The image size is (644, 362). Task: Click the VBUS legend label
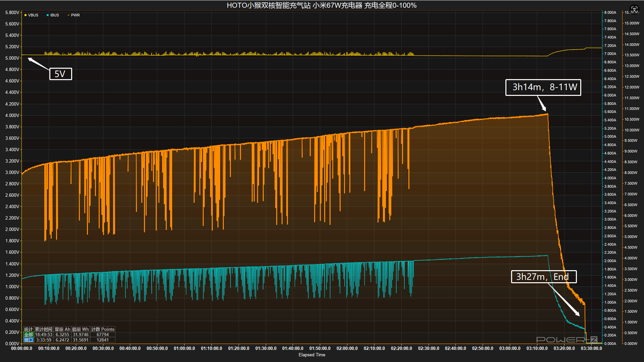pyautogui.click(x=33, y=15)
